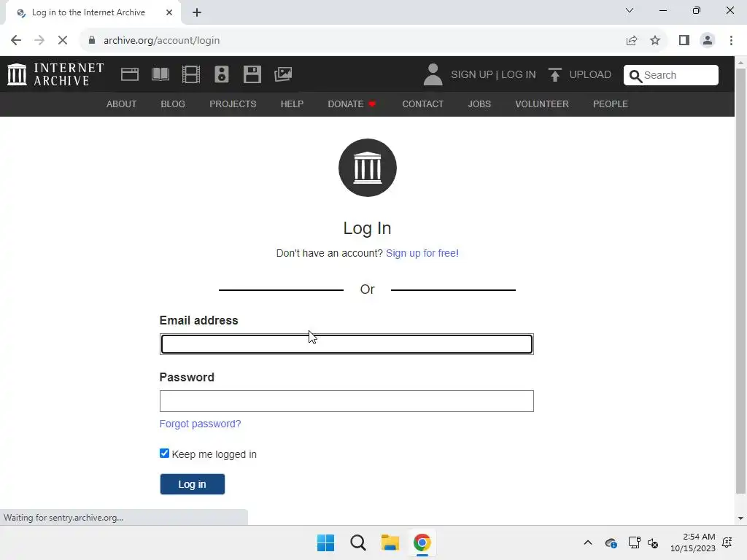Open the Software floppy disk icon

click(x=252, y=74)
